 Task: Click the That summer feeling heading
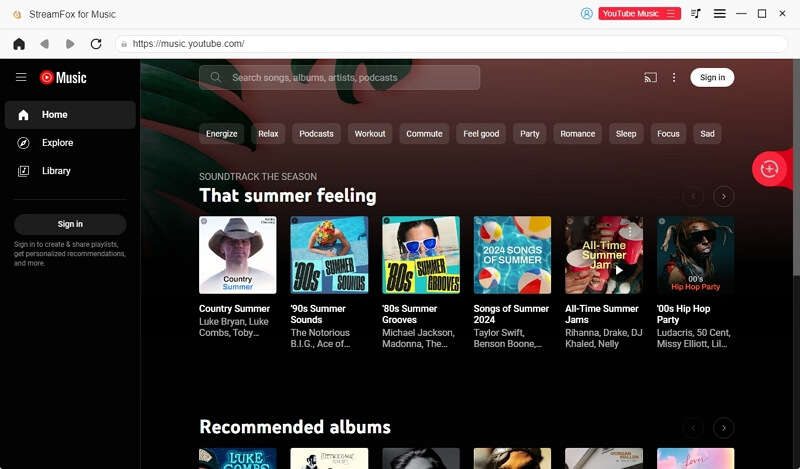click(288, 196)
